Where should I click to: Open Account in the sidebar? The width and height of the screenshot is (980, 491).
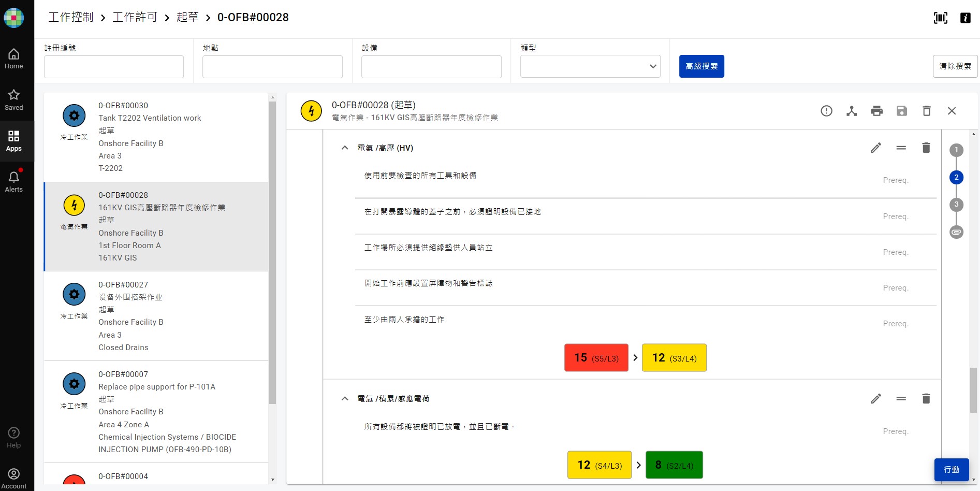[14, 479]
